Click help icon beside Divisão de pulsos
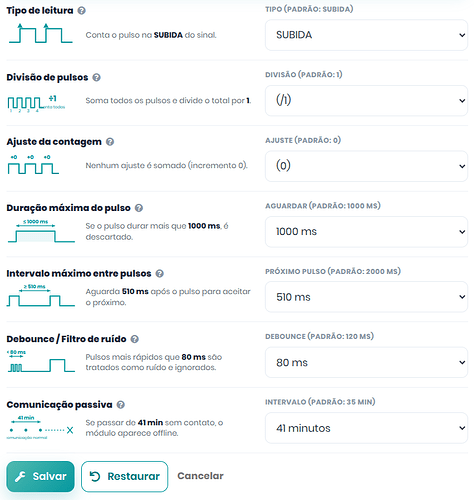This screenshot has width=474, height=500. click(x=96, y=77)
